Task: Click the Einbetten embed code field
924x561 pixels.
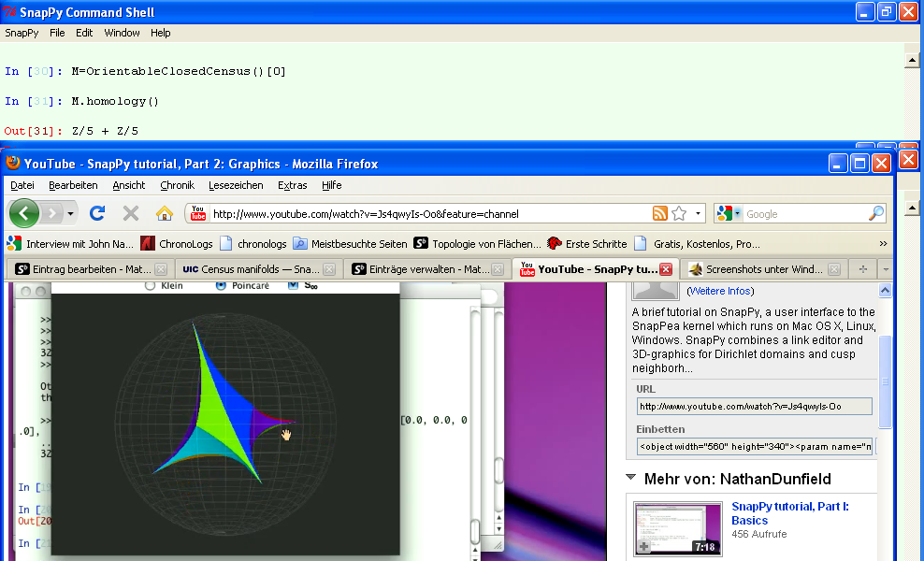Action: 754,446
